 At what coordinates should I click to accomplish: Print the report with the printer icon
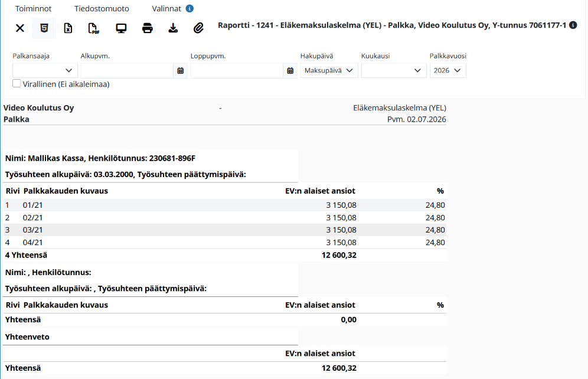(x=148, y=28)
